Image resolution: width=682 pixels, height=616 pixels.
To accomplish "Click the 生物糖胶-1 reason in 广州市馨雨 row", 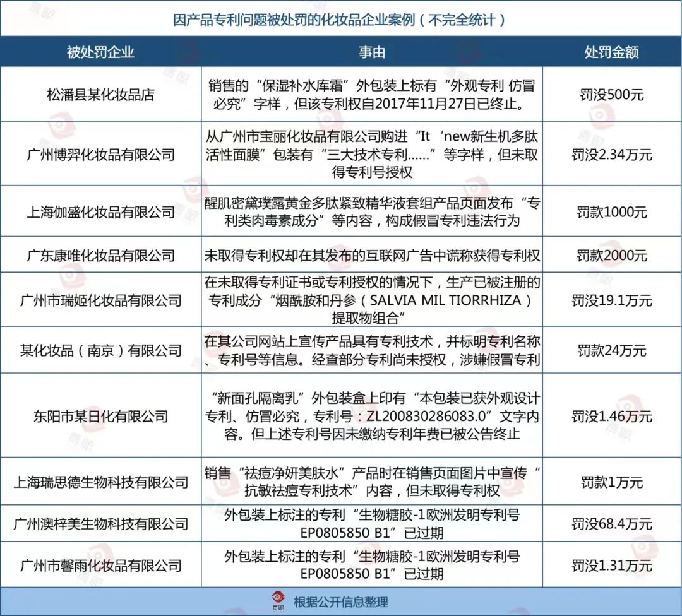I will pyautogui.click(x=372, y=565).
